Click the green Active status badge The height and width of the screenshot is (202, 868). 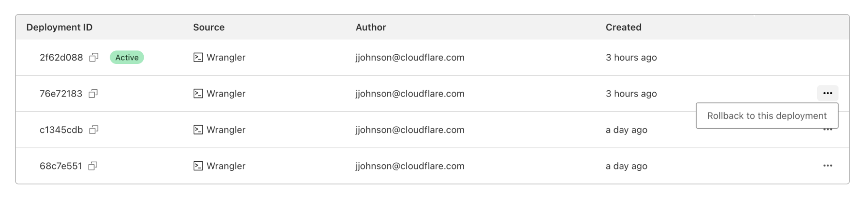(127, 57)
